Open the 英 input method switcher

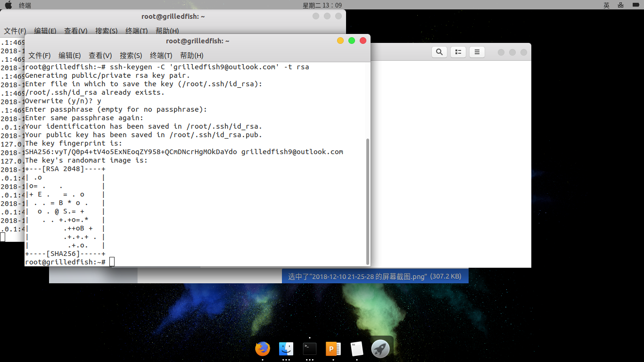(606, 5)
